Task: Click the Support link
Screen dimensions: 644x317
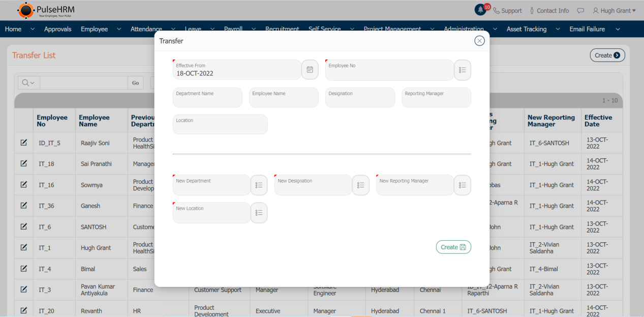Action: 507,11
